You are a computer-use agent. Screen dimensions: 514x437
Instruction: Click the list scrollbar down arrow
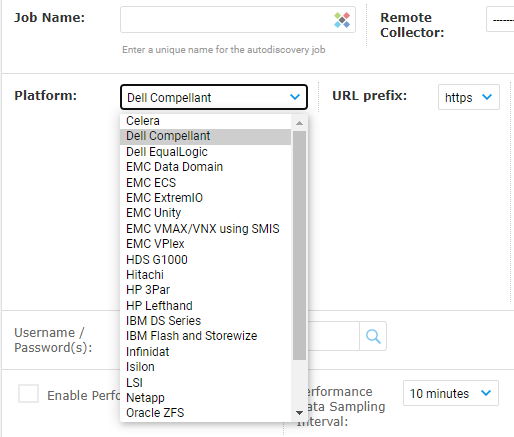(299, 413)
